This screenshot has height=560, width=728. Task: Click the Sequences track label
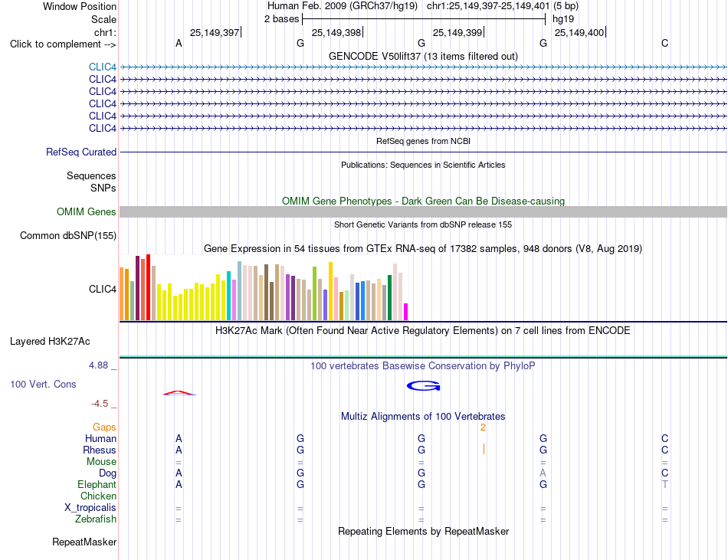tap(91, 175)
